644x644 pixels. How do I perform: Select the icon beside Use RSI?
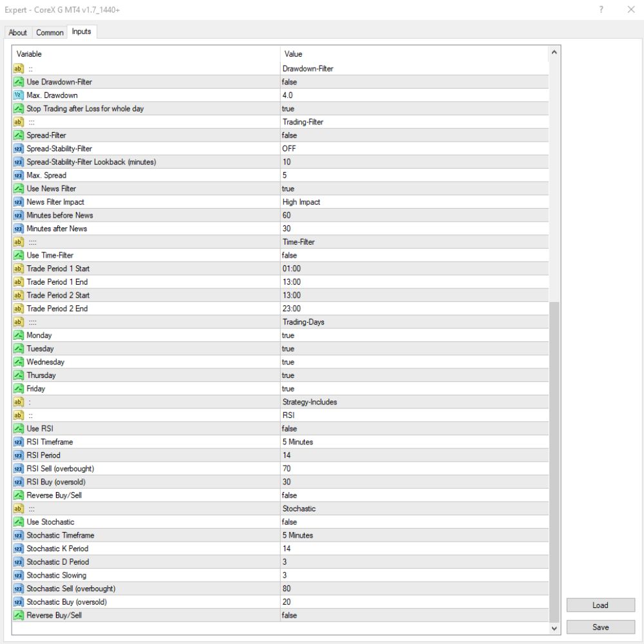click(x=19, y=428)
